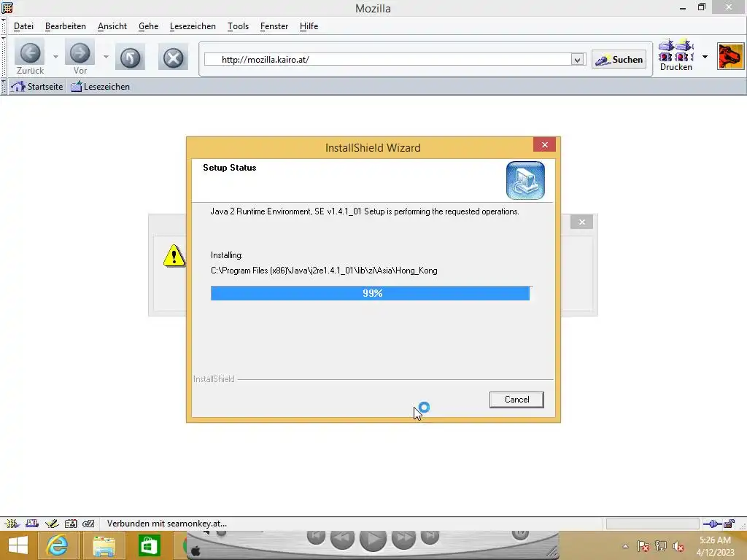Click the Startseite home toolbar button
Viewport: 747px width, 560px height.
click(37, 87)
